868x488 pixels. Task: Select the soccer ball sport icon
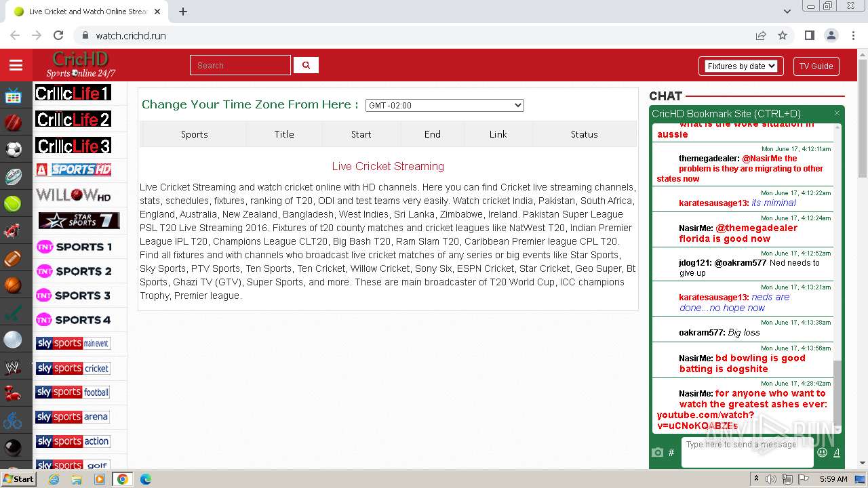point(13,150)
